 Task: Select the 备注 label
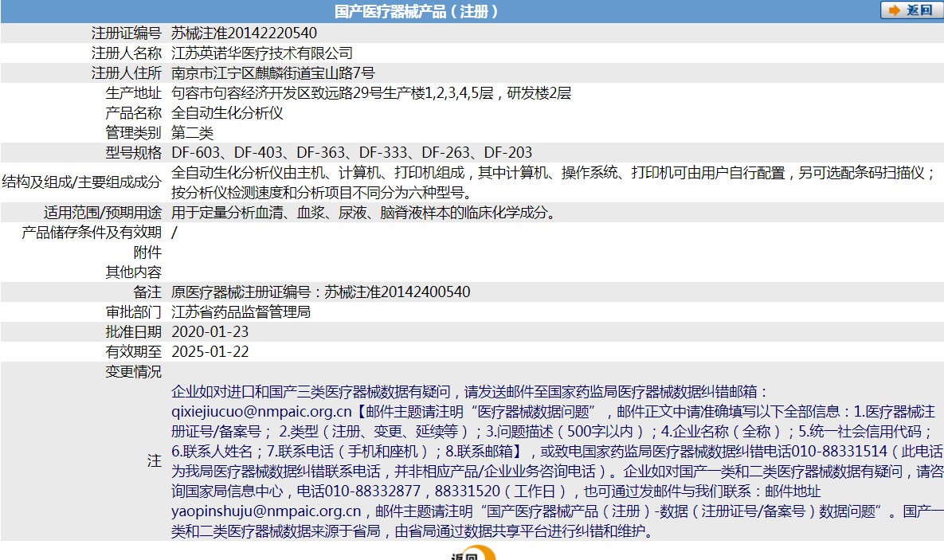pos(147,292)
